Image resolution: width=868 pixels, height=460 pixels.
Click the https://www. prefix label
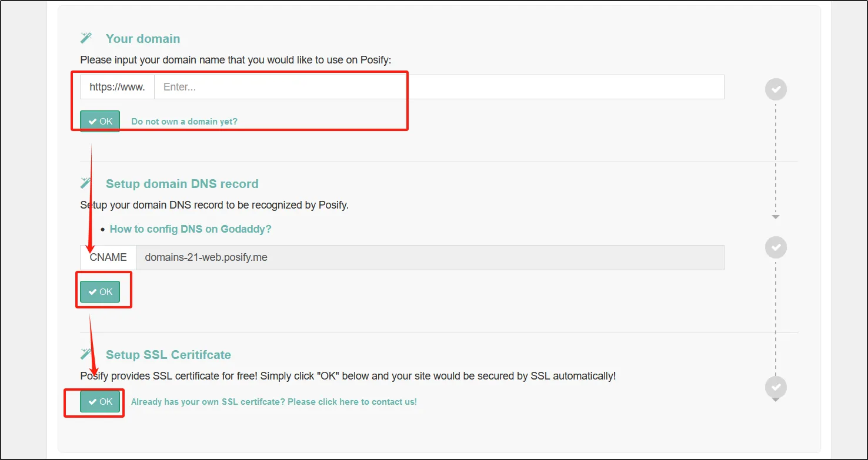(x=117, y=87)
